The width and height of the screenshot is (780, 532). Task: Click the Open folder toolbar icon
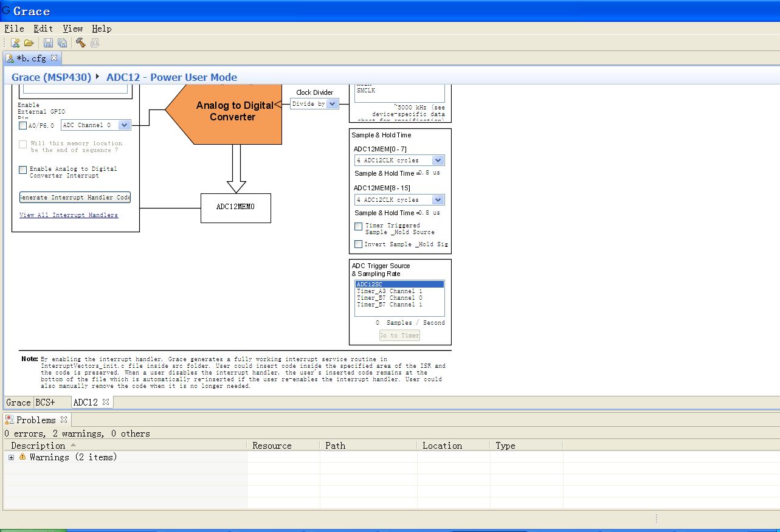tap(29, 43)
